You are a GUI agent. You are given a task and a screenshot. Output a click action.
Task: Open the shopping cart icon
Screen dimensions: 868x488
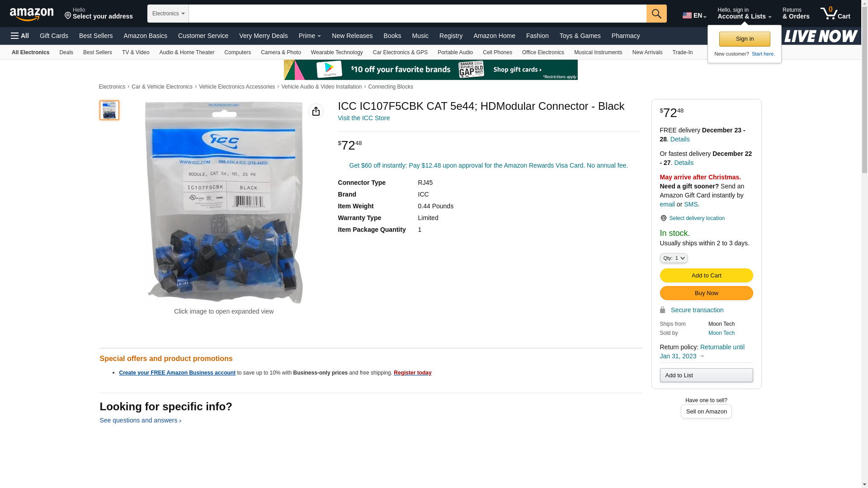coord(835,14)
